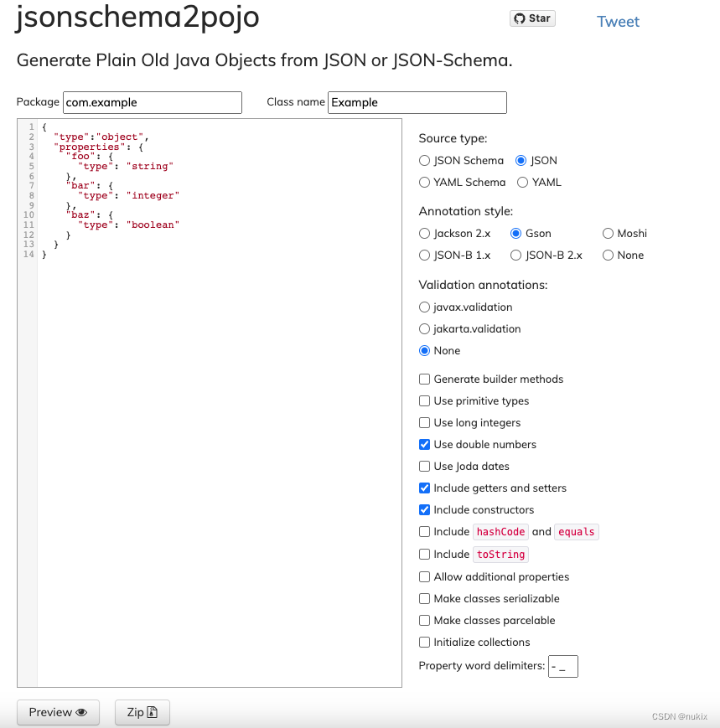Screen dimensions: 720x728
Task: Choose JSON-B 1.x annotation style
Action: tap(424, 256)
